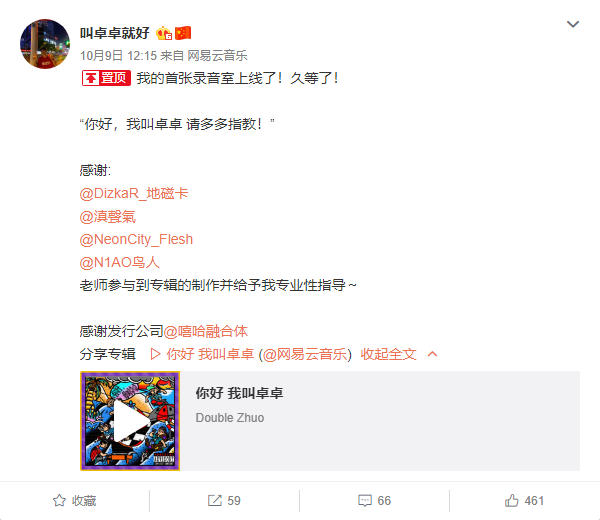Open @DizkaR_地磁卡 mention
Image resolution: width=600 pixels, height=520 pixels.
pos(134,194)
